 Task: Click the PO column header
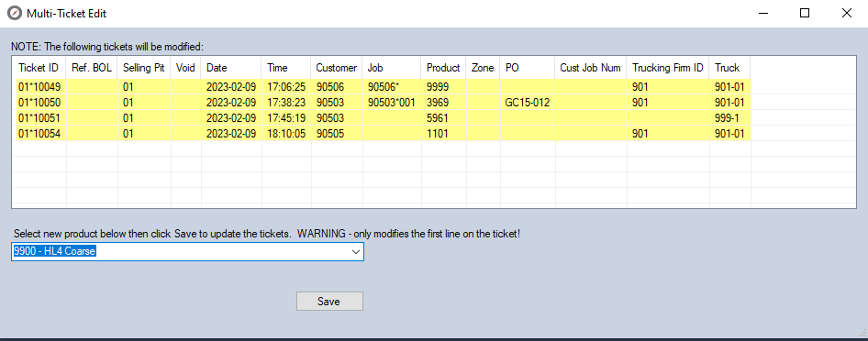click(527, 68)
